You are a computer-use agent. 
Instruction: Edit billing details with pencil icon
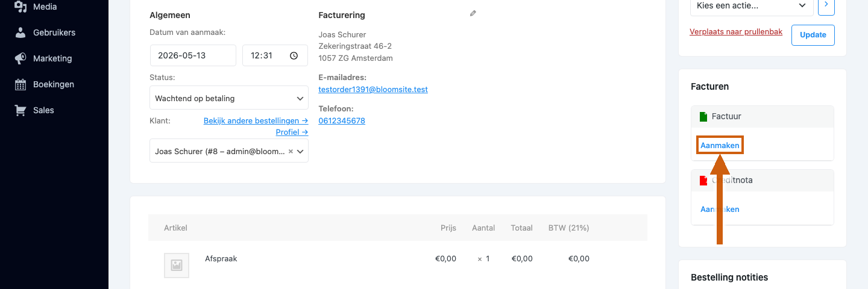click(473, 13)
